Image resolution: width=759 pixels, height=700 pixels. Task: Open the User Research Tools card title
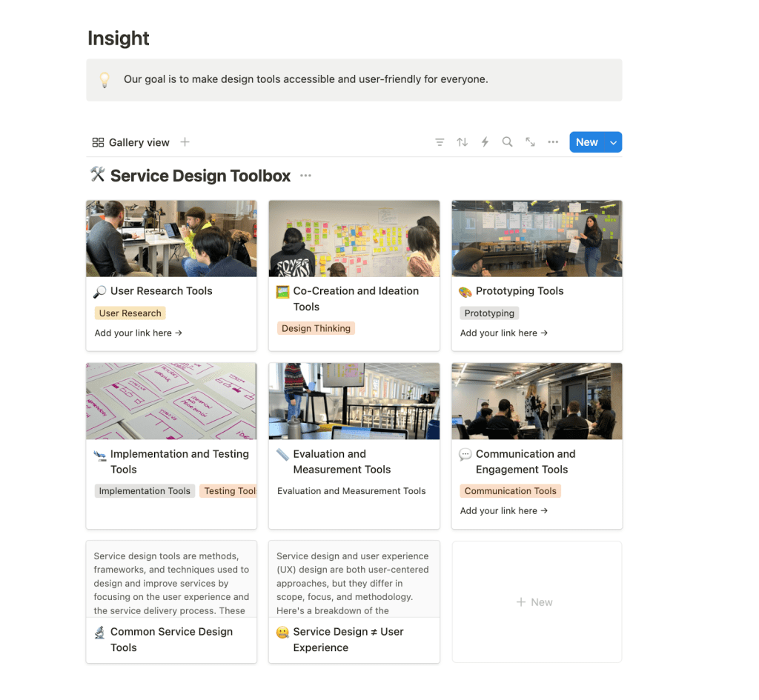pyautogui.click(x=161, y=291)
